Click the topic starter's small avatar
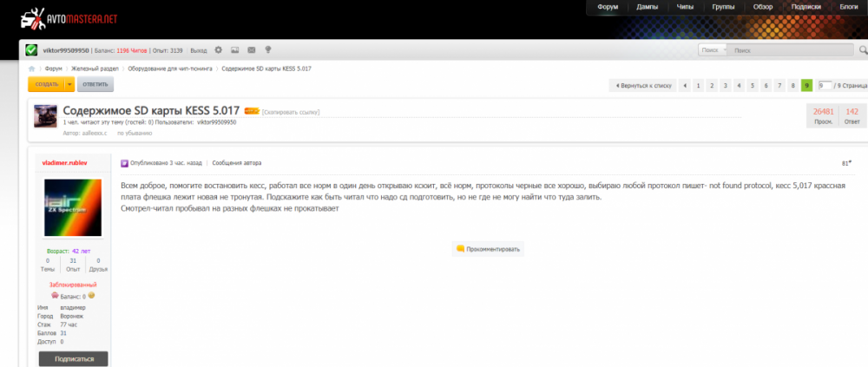 [x=45, y=115]
